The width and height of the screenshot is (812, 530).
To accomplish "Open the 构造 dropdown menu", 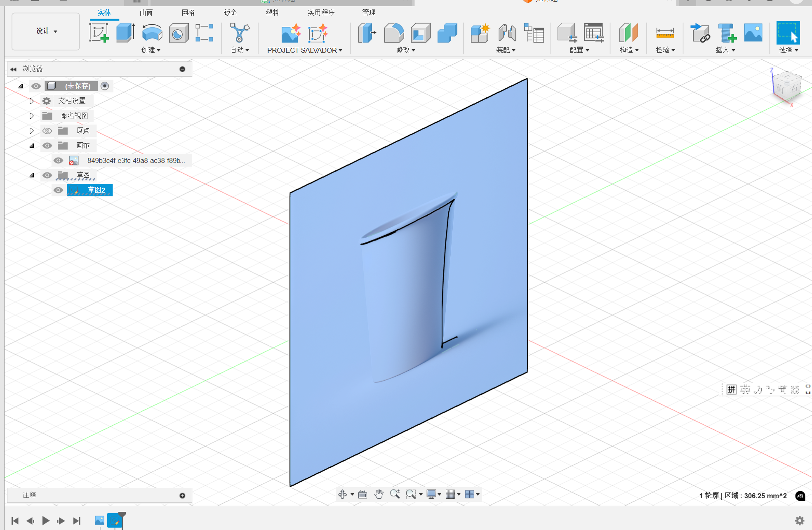I will pyautogui.click(x=629, y=50).
